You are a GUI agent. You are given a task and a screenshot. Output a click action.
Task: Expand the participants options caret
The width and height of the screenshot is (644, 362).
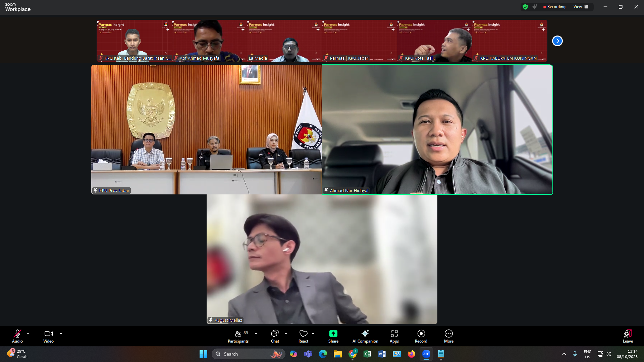256,334
